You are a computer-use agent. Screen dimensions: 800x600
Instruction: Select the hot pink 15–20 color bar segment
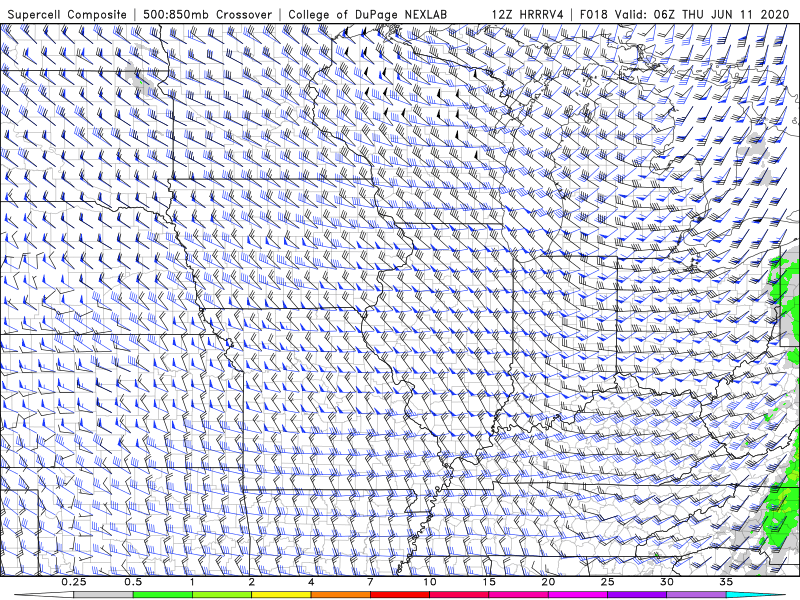pyautogui.click(x=518, y=595)
